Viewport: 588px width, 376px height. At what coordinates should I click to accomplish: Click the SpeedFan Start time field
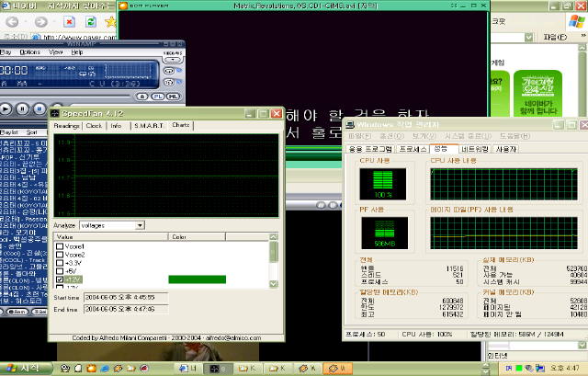point(126,298)
